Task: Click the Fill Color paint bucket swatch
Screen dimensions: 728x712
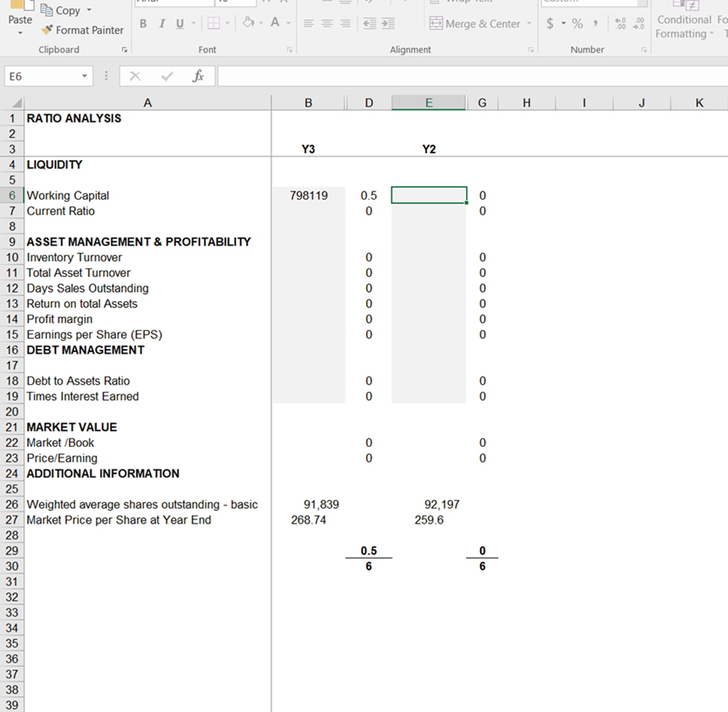Action: click(x=248, y=23)
